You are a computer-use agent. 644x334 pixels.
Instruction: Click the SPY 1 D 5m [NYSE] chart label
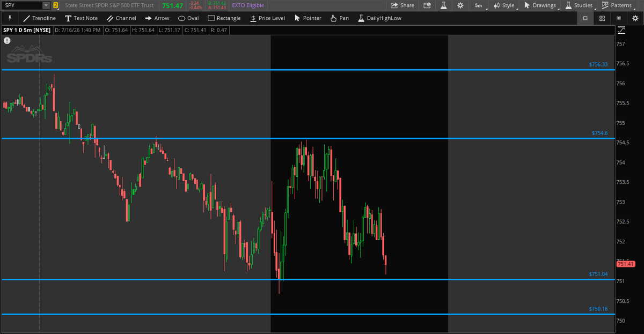click(26, 30)
